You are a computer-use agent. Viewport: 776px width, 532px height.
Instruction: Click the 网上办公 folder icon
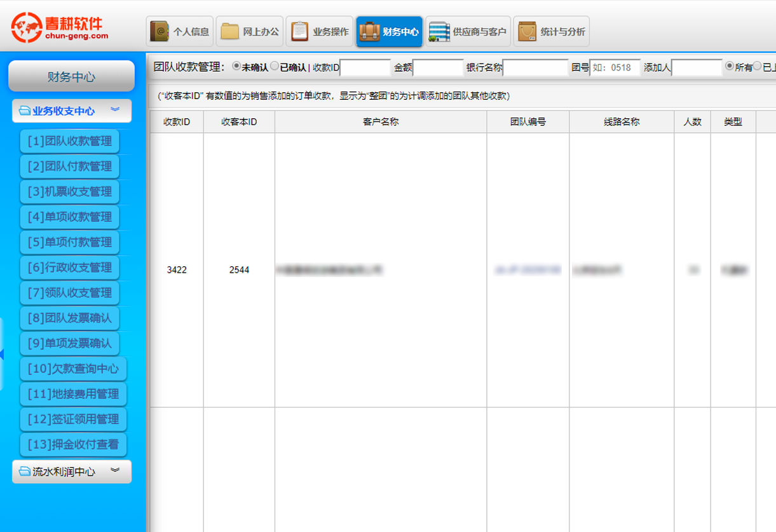(x=229, y=31)
